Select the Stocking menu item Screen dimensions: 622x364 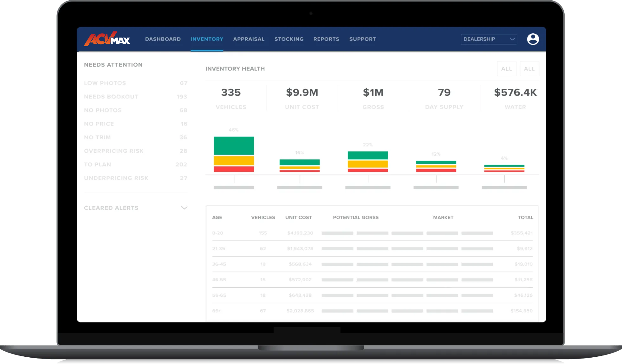pyautogui.click(x=289, y=39)
